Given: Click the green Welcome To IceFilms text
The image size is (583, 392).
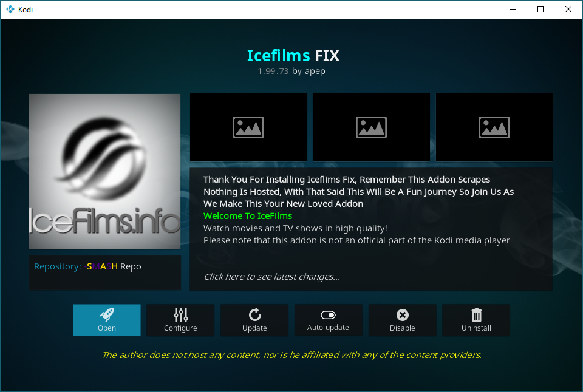Looking at the screenshot, I should [x=248, y=216].
